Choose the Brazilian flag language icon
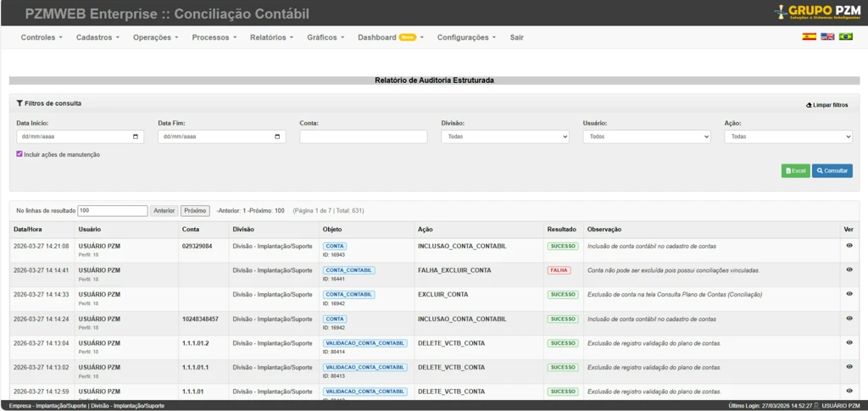Image resolution: width=868 pixels, height=411 pixels. pyautogui.click(x=845, y=37)
